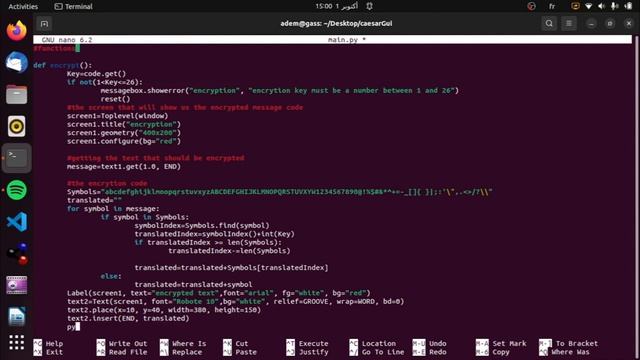Open the Terminal app menu in top bar
This screenshot has height=360, width=640.
[73, 7]
